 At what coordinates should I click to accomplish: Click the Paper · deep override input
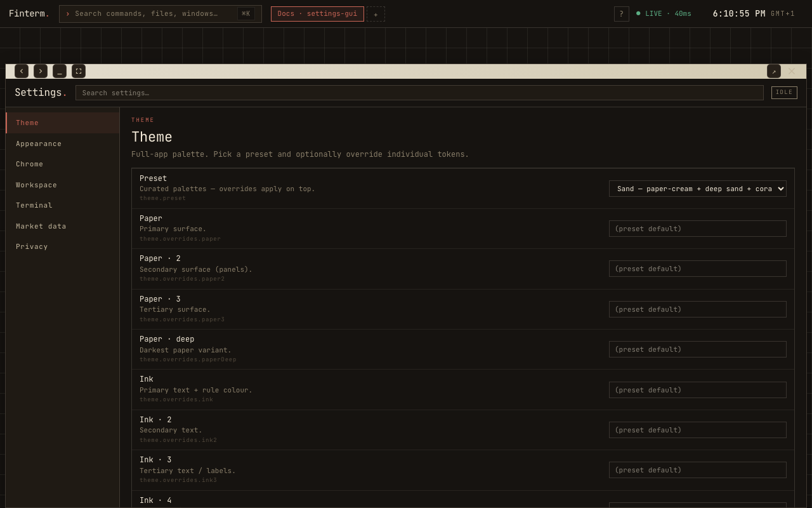(x=698, y=349)
